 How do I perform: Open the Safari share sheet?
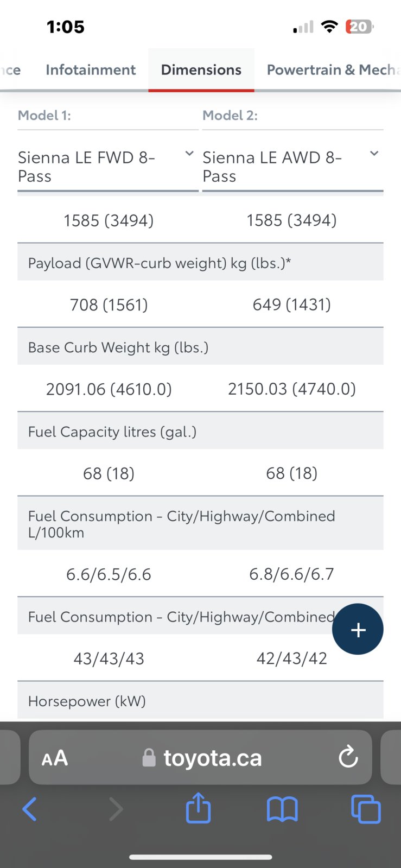[x=198, y=807]
